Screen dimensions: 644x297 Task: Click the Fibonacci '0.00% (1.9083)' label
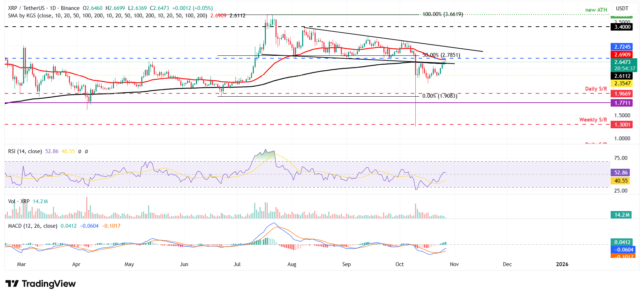[440, 96]
